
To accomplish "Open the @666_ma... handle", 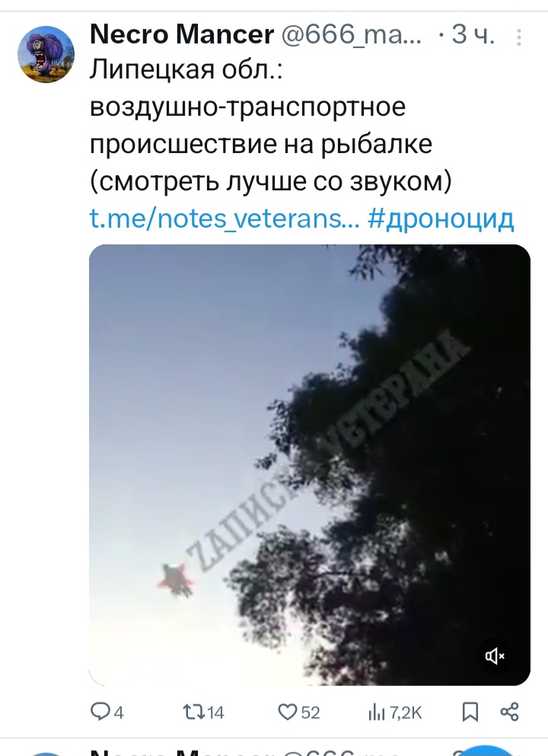I will pos(352,34).
